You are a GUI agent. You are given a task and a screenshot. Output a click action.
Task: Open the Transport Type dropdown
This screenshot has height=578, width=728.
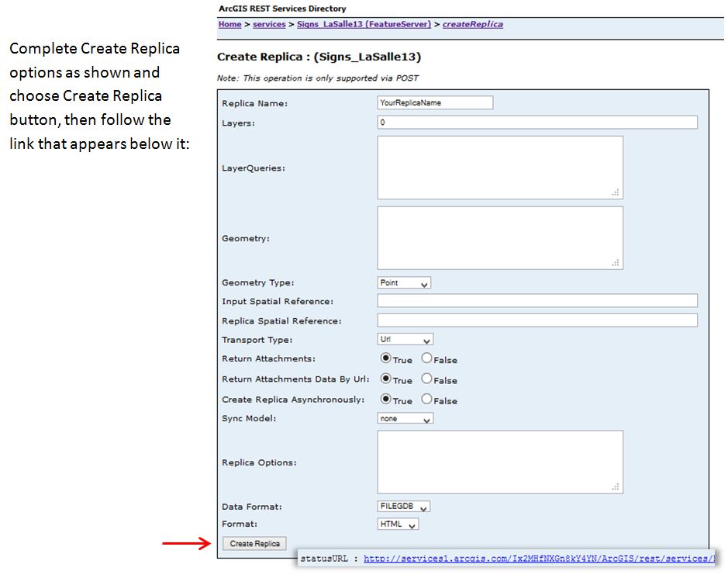click(405, 338)
